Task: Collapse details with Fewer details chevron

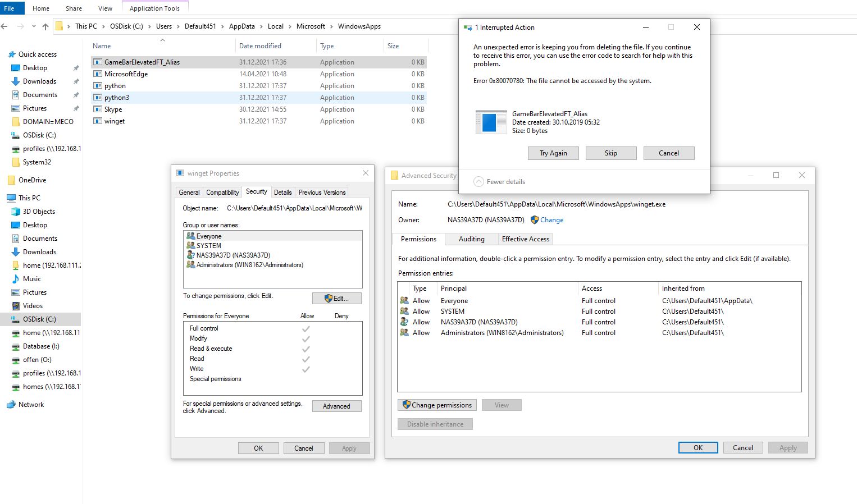Action: click(x=478, y=182)
